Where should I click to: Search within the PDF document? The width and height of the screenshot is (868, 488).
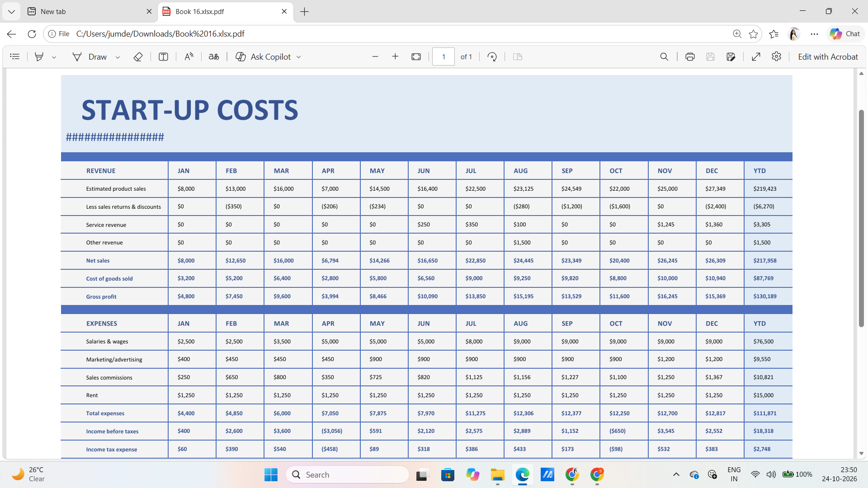(x=664, y=56)
